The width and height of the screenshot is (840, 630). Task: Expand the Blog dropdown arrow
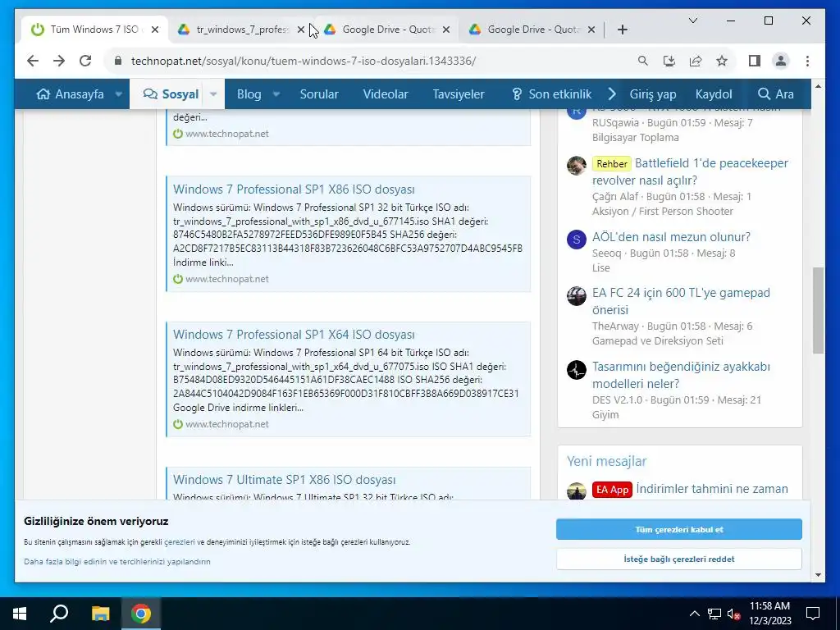(276, 94)
